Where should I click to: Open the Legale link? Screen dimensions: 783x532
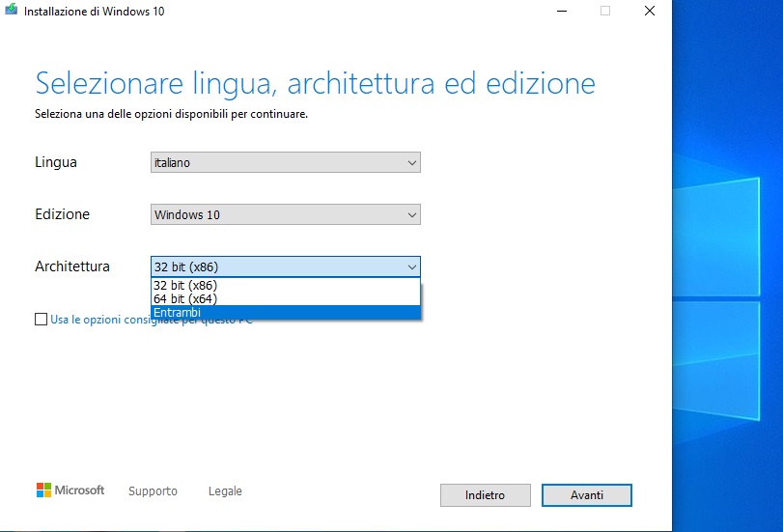(225, 491)
